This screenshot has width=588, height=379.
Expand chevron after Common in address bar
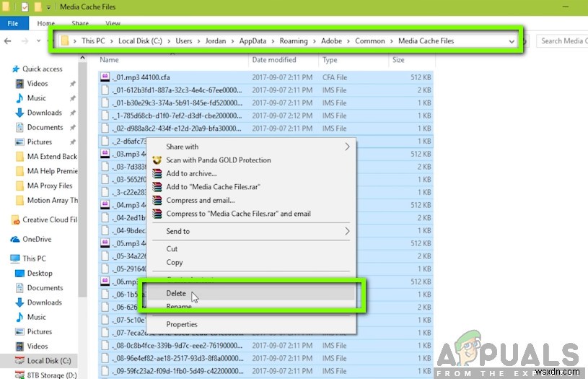pyautogui.click(x=392, y=41)
